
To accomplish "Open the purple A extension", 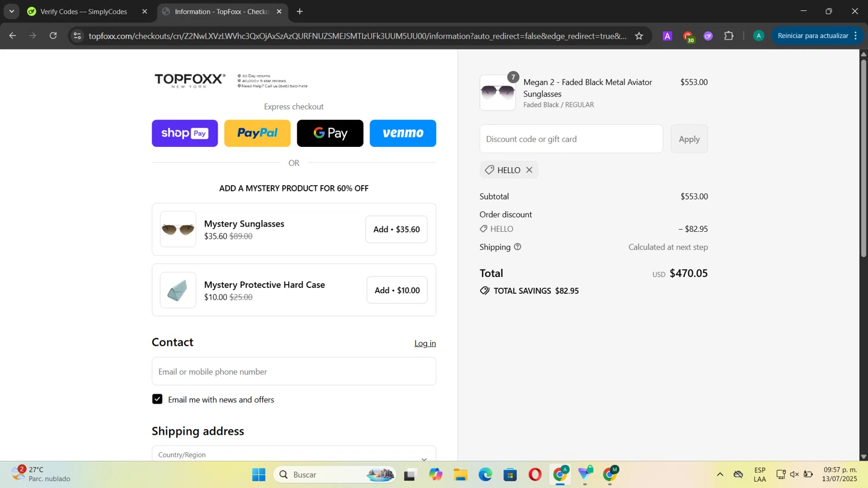I will pyautogui.click(x=667, y=36).
